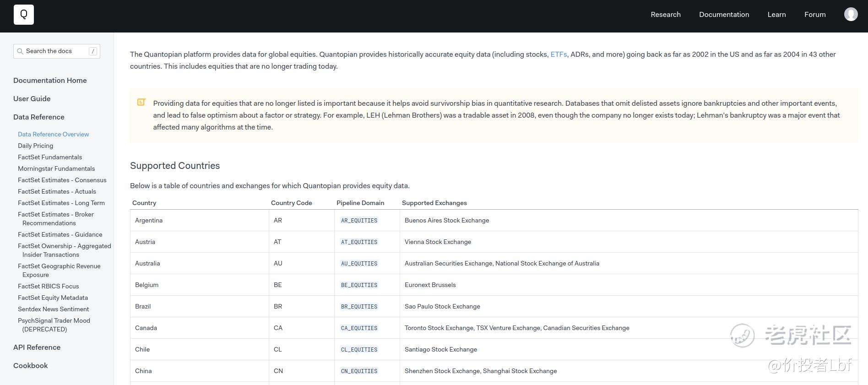Select Daily Pricing in sidebar
Viewport: 868px width, 385px height.
(36, 146)
